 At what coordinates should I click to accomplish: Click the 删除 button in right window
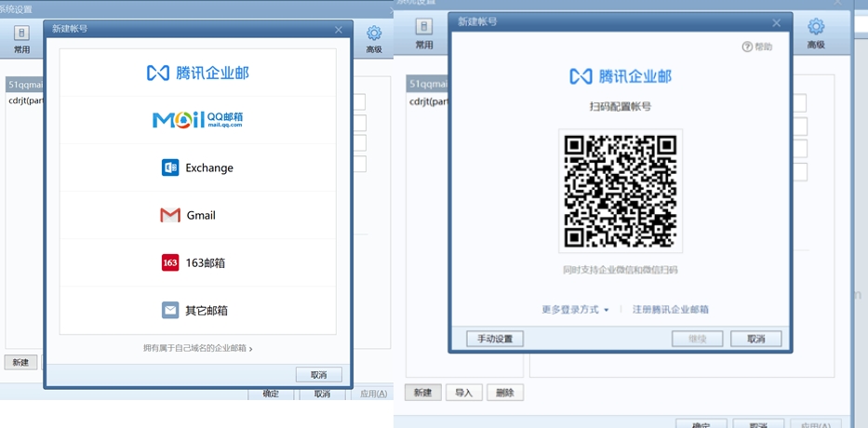tap(505, 393)
